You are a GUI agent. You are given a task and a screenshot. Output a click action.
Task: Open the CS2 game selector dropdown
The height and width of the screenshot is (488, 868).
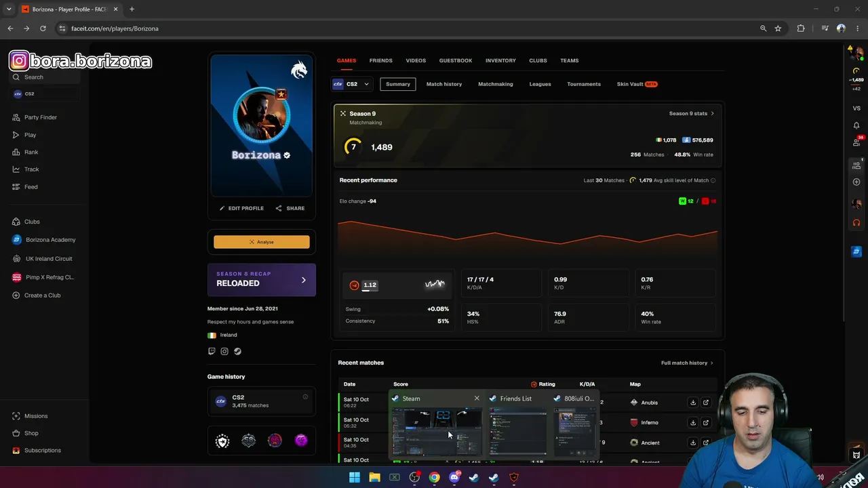click(351, 84)
